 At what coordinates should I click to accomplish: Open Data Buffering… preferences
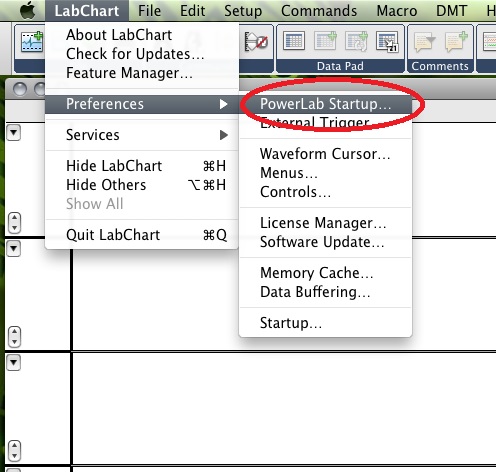[326, 292]
